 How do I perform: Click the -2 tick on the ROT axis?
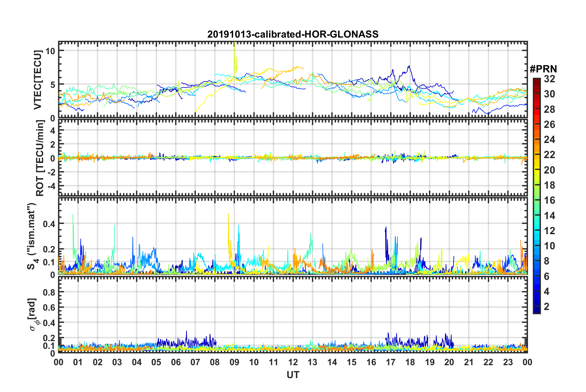(x=51, y=172)
